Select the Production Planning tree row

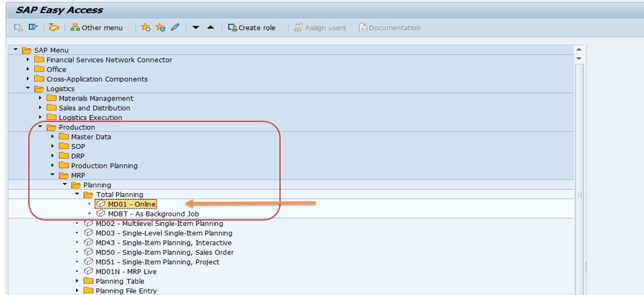coord(104,166)
